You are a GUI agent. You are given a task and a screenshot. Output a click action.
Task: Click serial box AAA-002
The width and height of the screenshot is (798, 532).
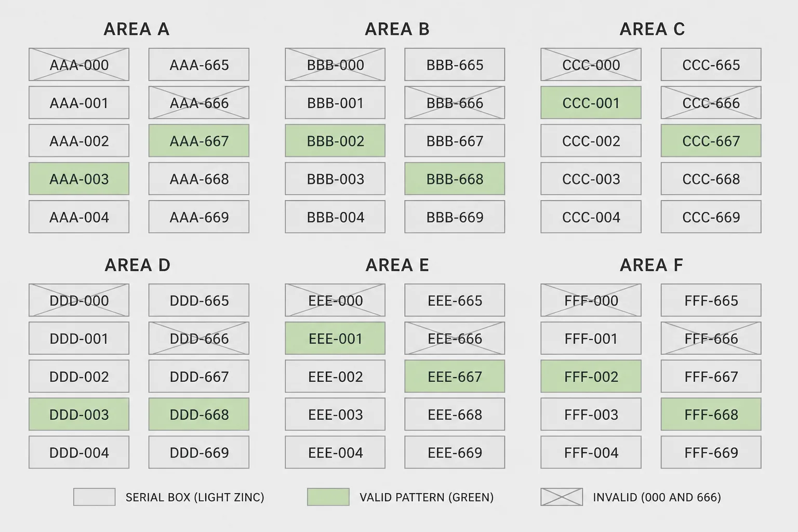(79, 140)
